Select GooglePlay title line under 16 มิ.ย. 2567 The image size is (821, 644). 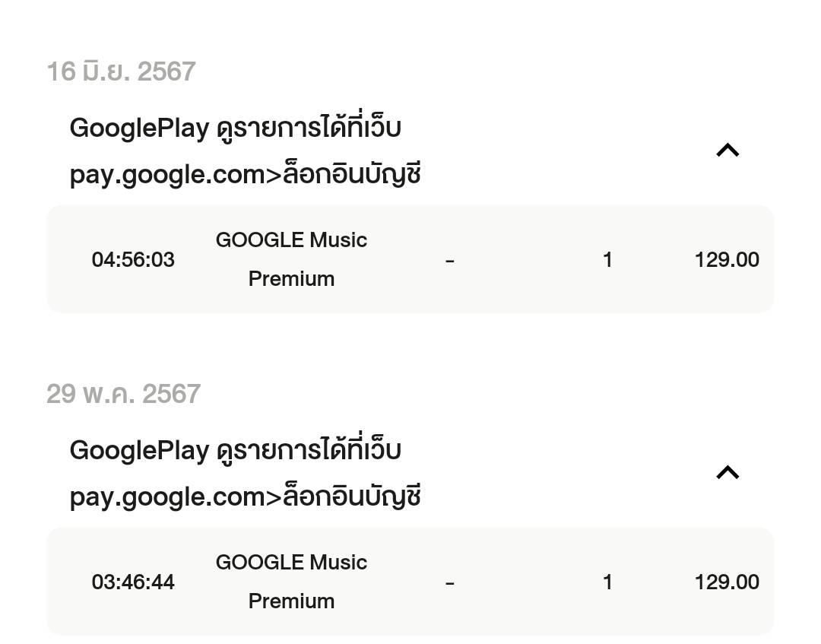pyautogui.click(x=235, y=128)
